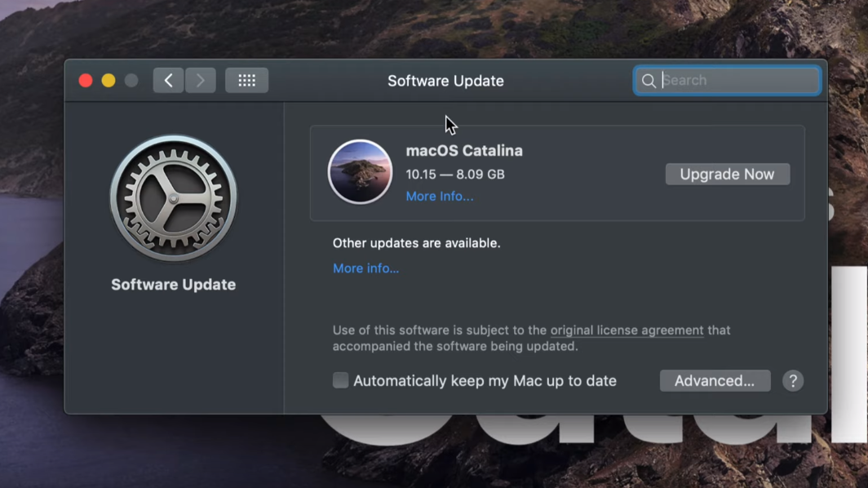The width and height of the screenshot is (868, 488).
Task: View the original license agreement
Action: click(x=627, y=331)
